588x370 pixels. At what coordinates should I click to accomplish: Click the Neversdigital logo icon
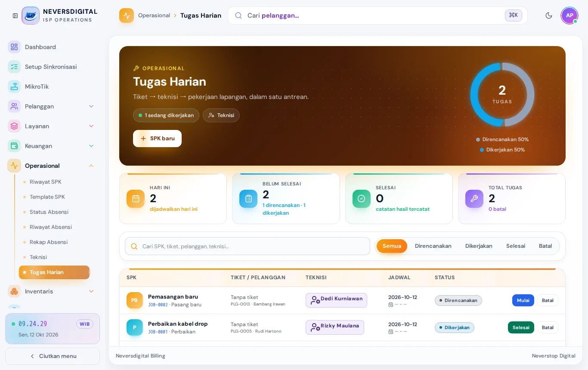click(x=31, y=15)
